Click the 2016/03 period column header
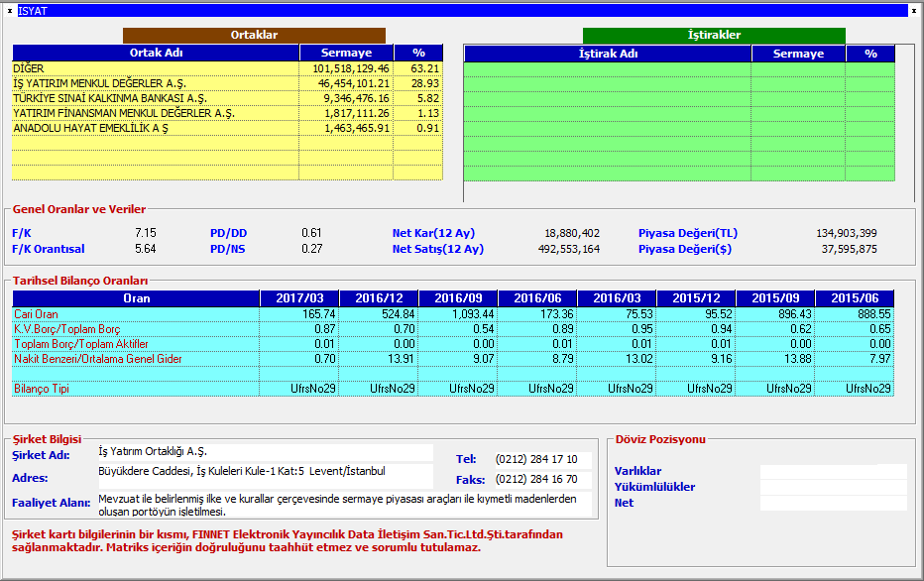The image size is (924, 581). pos(617,298)
